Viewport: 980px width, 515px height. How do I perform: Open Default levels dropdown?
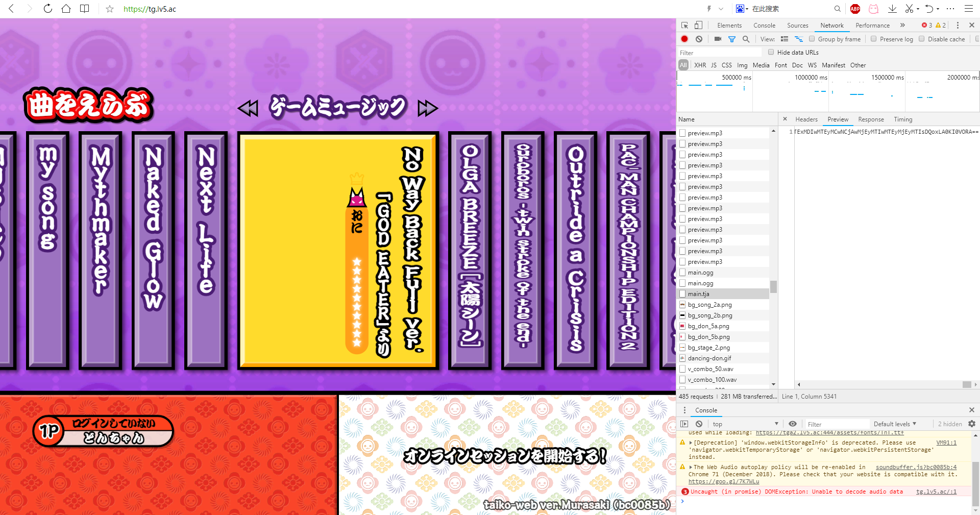[895, 424]
